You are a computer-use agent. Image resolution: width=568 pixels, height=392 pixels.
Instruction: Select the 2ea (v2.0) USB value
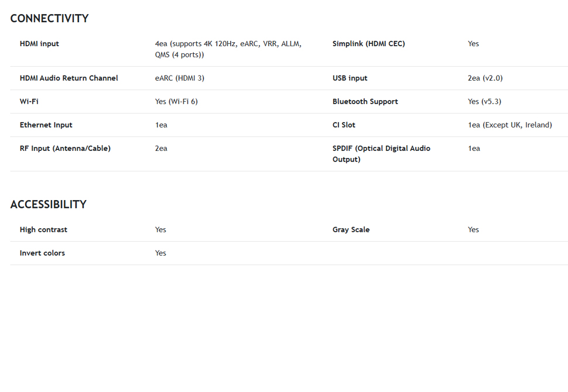pyautogui.click(x=485, y=78)
